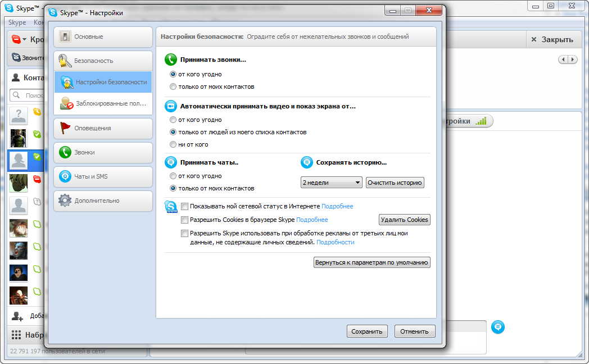The width and height of the screenshot is (589, 364).
Task: Select video 'от кого угодно' radio option
Action: (173, 120)
